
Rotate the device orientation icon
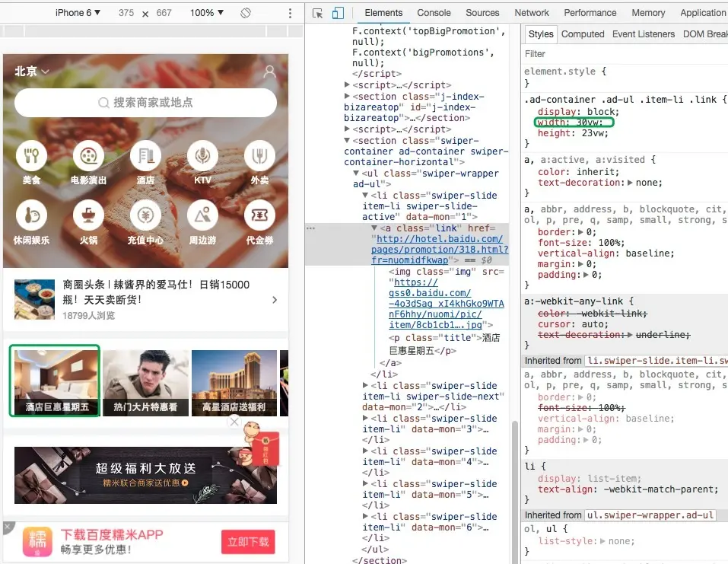click(x=246, y=13)
